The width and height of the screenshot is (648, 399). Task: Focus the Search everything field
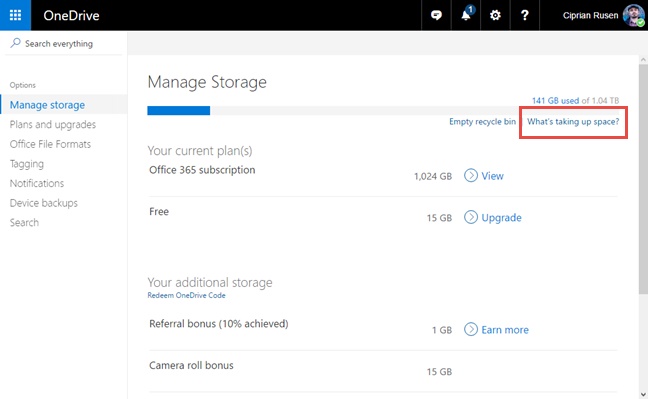[x=64, y=43]
